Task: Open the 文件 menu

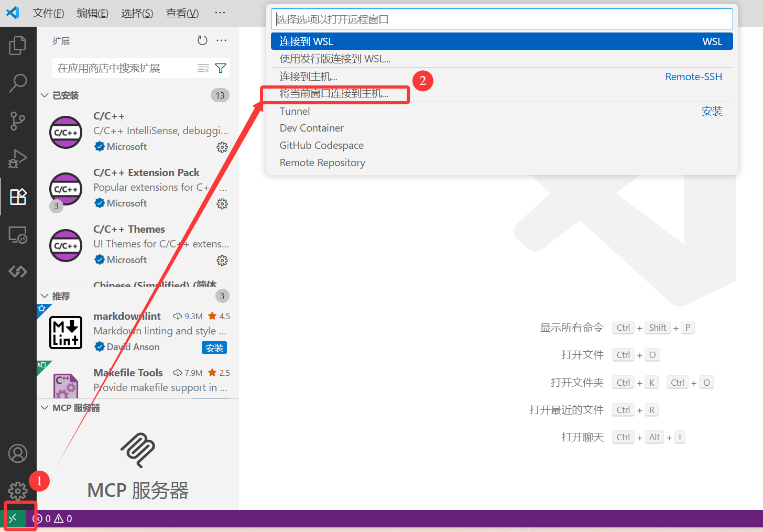Action: pyautogui.click(x=48, y=13)
